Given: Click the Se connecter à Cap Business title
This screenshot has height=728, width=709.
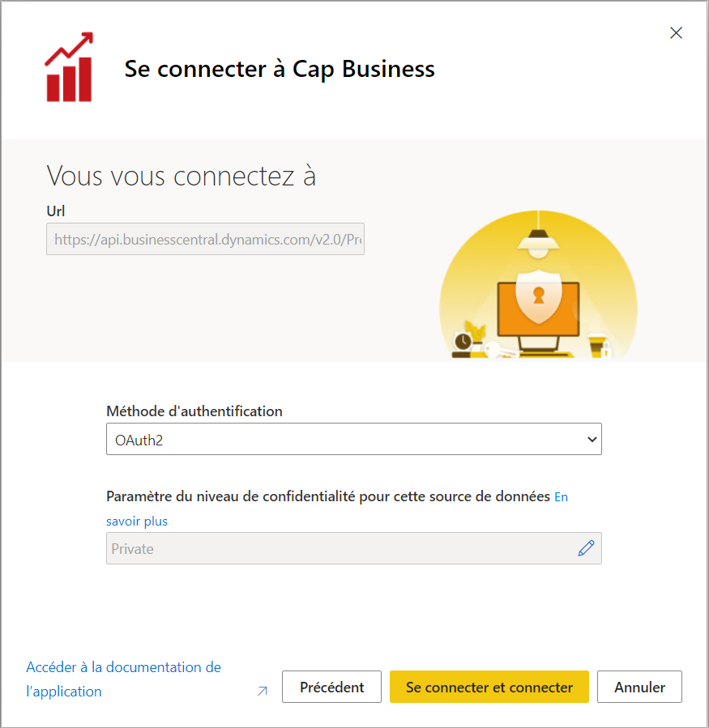Looking at the screenshot, I should tap(280, 69).
